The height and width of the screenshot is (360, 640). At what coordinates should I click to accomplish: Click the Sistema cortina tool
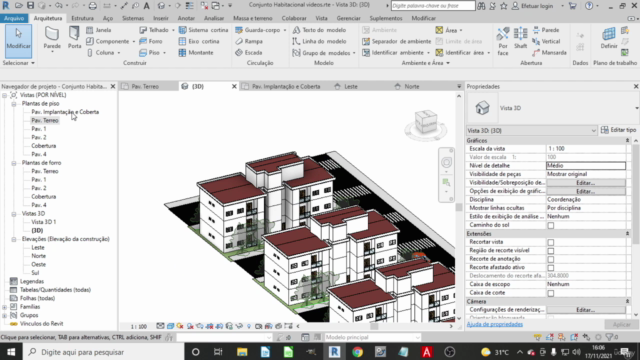tap(204, 30)
